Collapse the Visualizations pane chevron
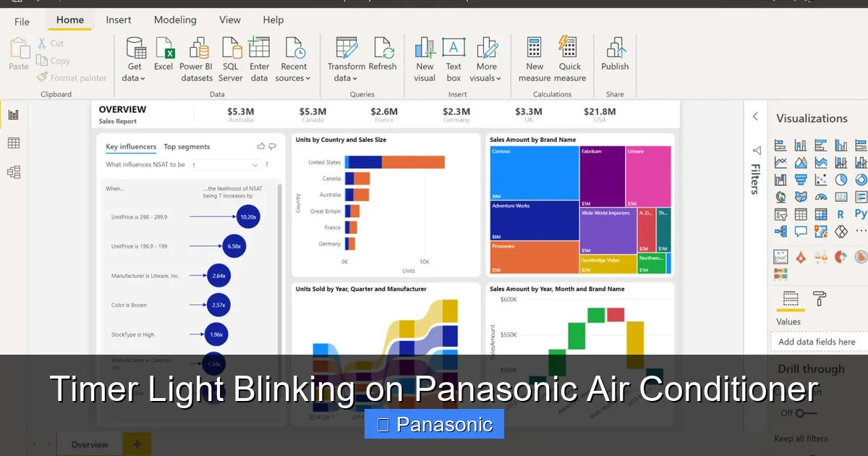The height and width of the screenshot is (456, 868). (x=756, y=117)
